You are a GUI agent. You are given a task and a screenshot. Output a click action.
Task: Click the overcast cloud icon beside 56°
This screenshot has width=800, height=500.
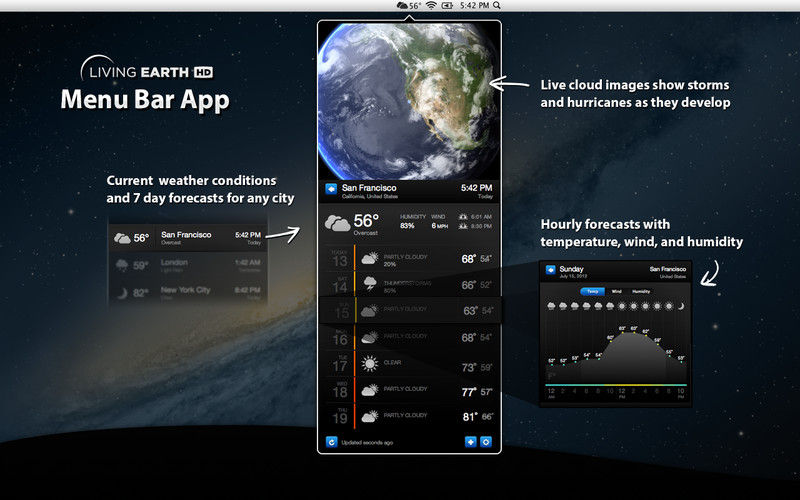pos(337,223)
